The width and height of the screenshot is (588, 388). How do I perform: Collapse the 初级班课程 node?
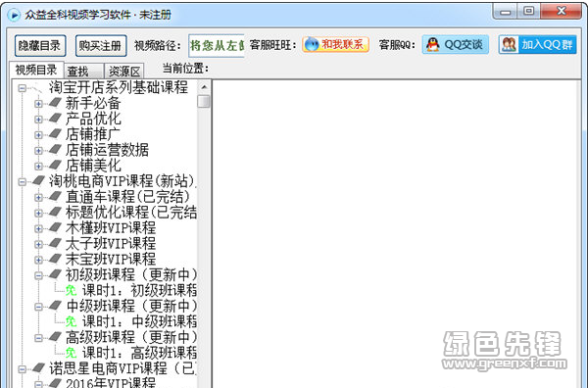pyautogui.click(x=38, y=275)
